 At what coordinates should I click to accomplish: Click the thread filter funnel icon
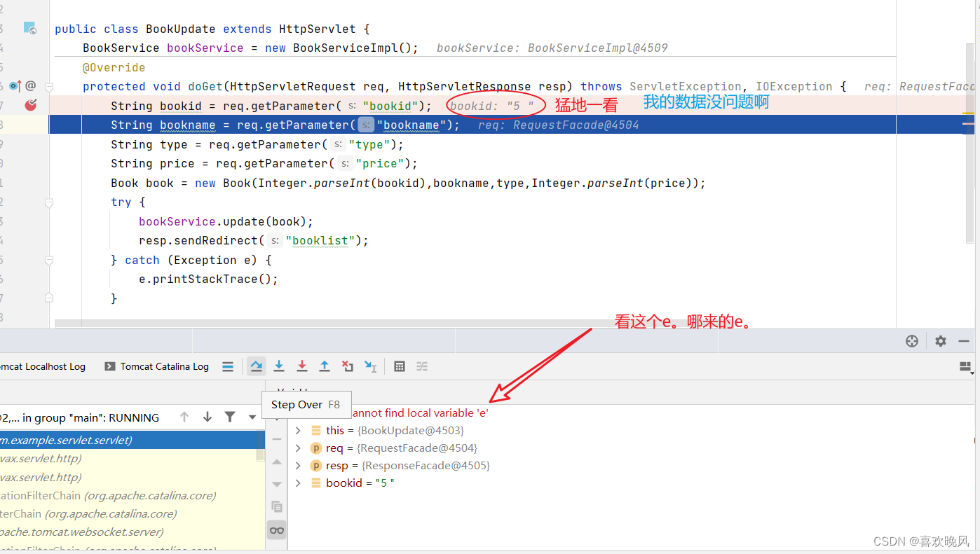tap(230, 417)
